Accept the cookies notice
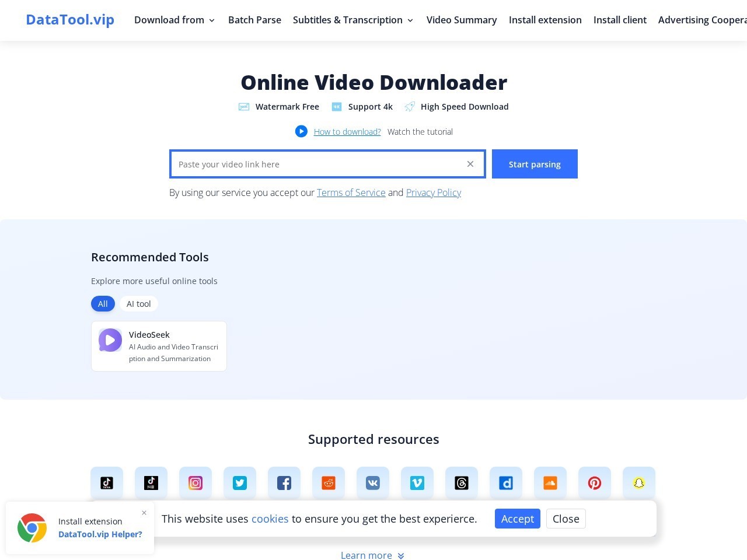This screenshot has height=560, width=747. [518, 519]
